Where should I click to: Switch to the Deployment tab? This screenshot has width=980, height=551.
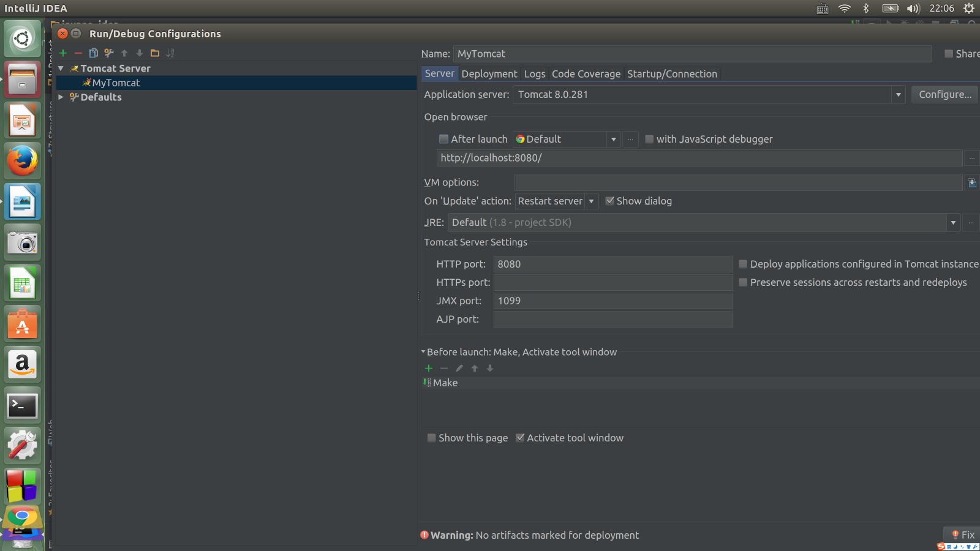coord(489,74)
